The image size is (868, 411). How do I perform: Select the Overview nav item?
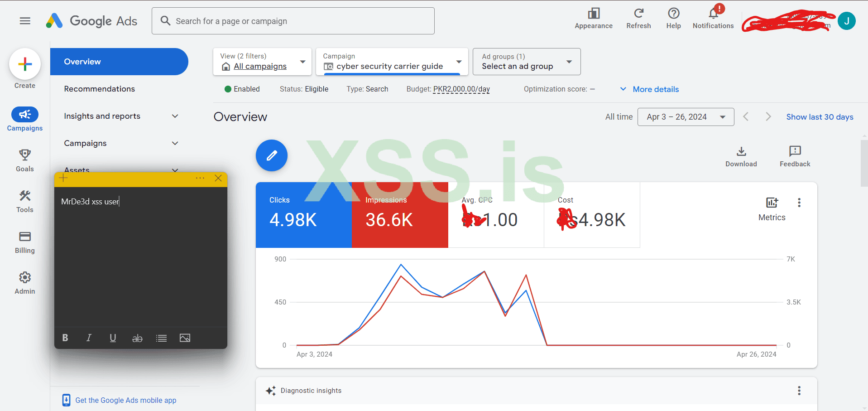(119, 62)
